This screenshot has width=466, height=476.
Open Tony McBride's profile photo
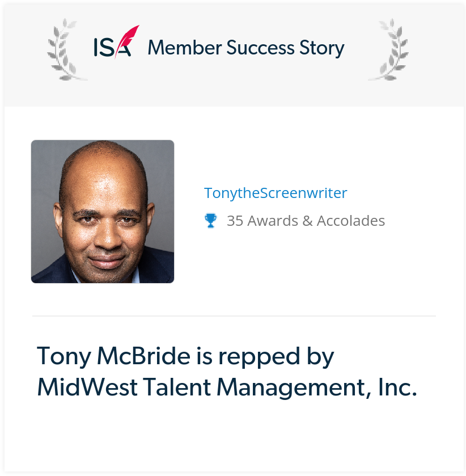(x=103, y=212)
